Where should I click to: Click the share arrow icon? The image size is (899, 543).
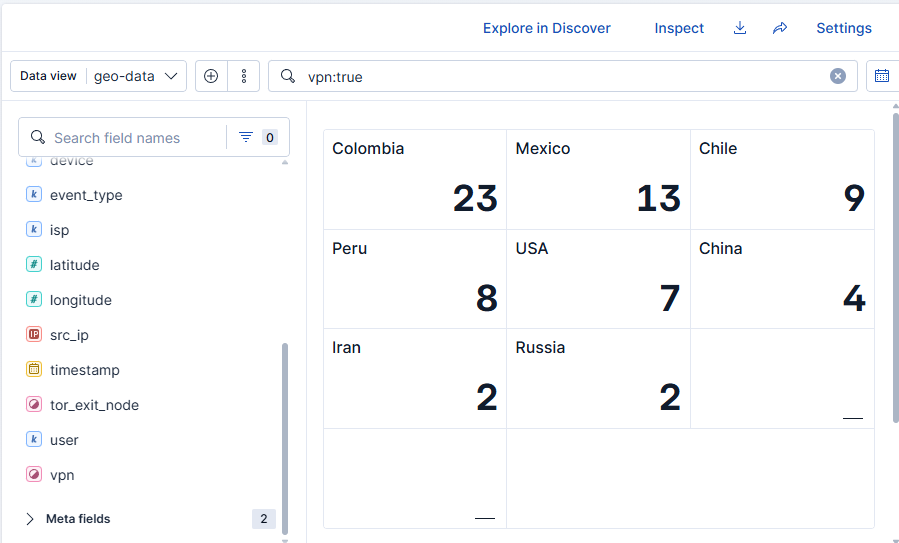[780, 28]
